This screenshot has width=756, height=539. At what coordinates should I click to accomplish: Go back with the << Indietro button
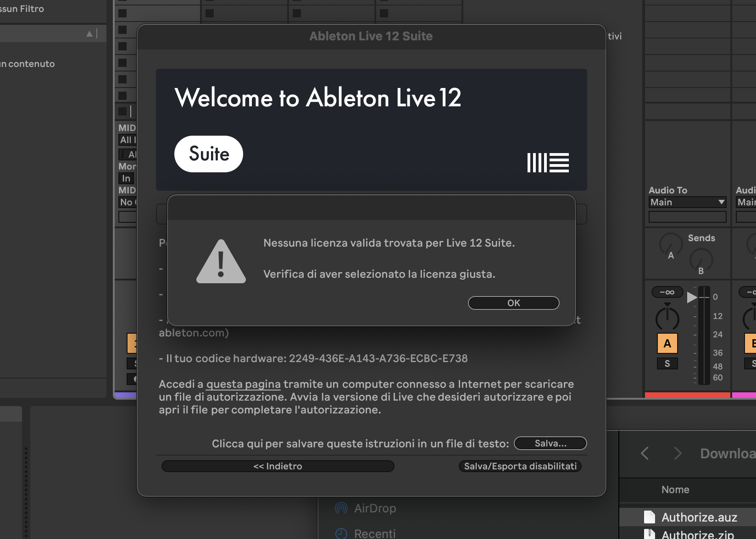pyautogui.click(x=278, y=466)
